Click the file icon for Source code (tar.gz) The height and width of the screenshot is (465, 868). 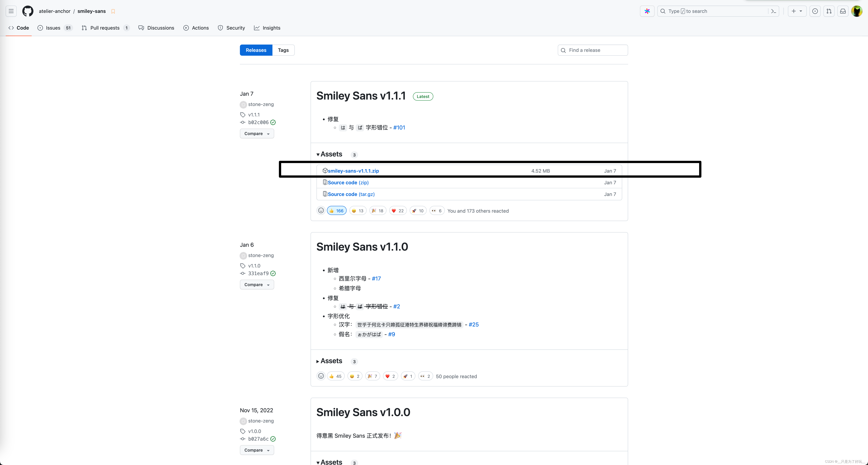pos(325,194)
